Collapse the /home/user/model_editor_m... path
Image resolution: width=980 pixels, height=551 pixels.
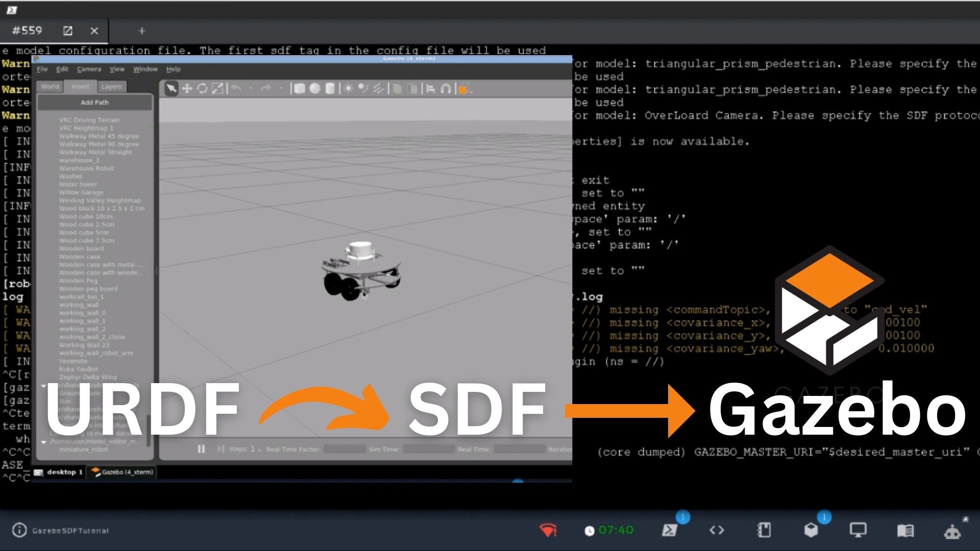(x=44, y=442)
